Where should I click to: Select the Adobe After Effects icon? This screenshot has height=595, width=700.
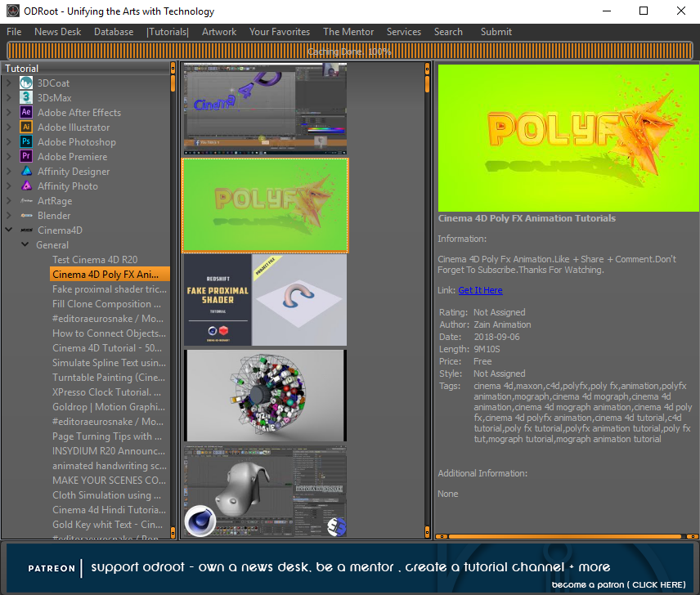click(26, 113)
